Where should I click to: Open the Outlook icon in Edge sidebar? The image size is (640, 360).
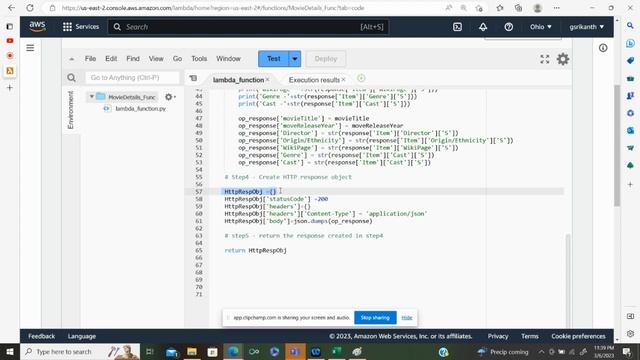(630, 130)
